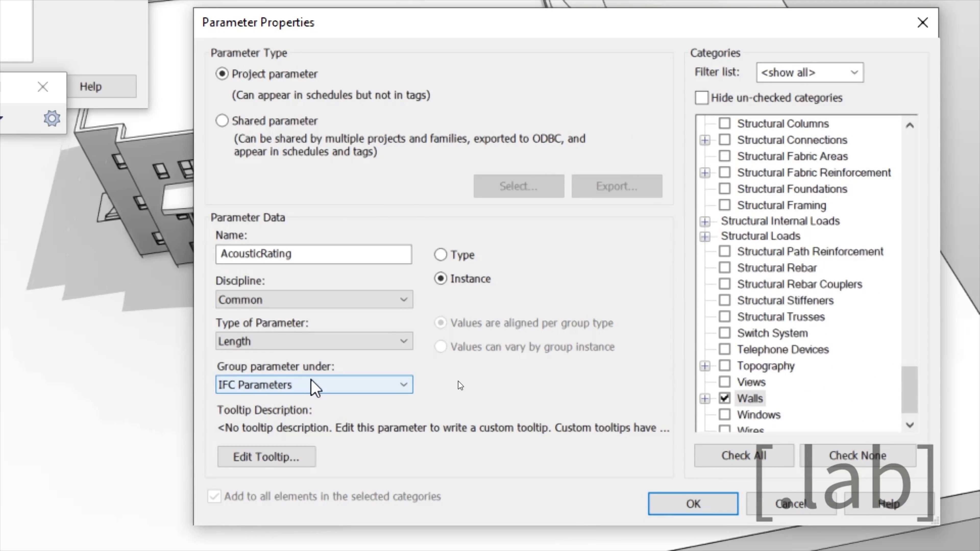Viewport: 980px width, 551px height.
Task: Expand the Topography plus icon
Action: [705, 366]
